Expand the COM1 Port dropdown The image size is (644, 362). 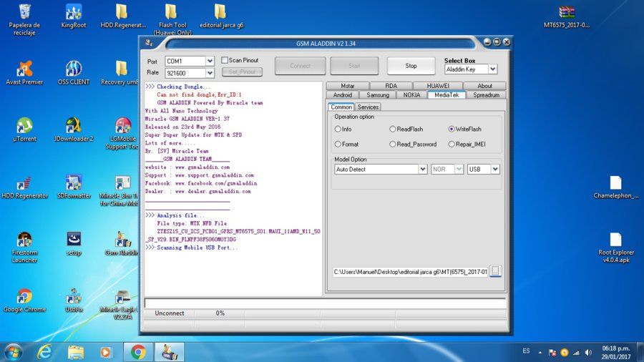coord(210,61)
